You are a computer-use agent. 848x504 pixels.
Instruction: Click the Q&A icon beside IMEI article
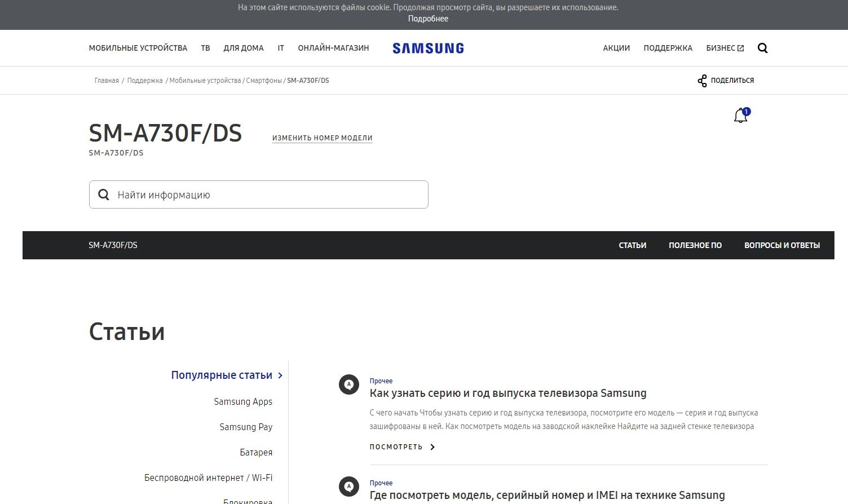[348, 487]
